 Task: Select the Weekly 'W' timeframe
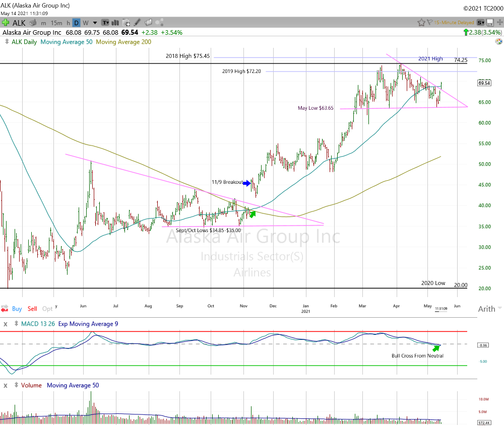(x=86, y=23)
